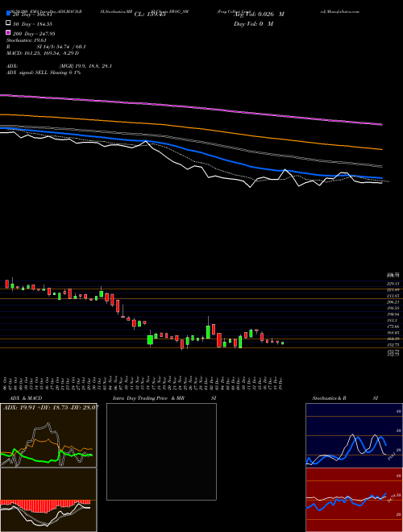Open the ADX line chart thumbnail
This screenshot has height=532, width=403.
pos(48,435)
